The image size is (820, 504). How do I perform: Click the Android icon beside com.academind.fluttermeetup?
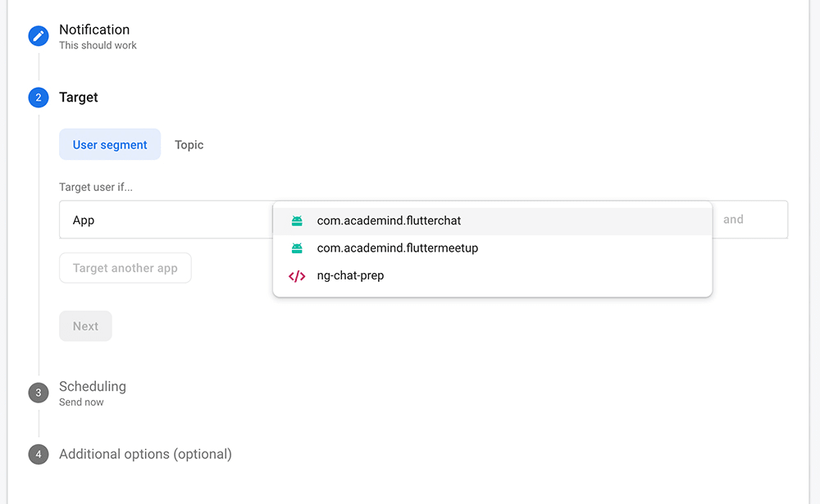297,248
